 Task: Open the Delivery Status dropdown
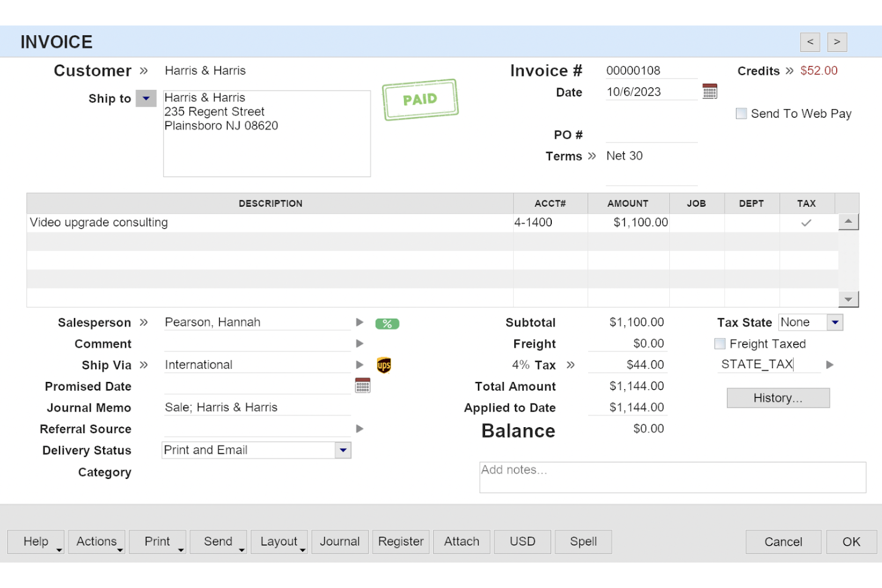[x=343, y=450]
